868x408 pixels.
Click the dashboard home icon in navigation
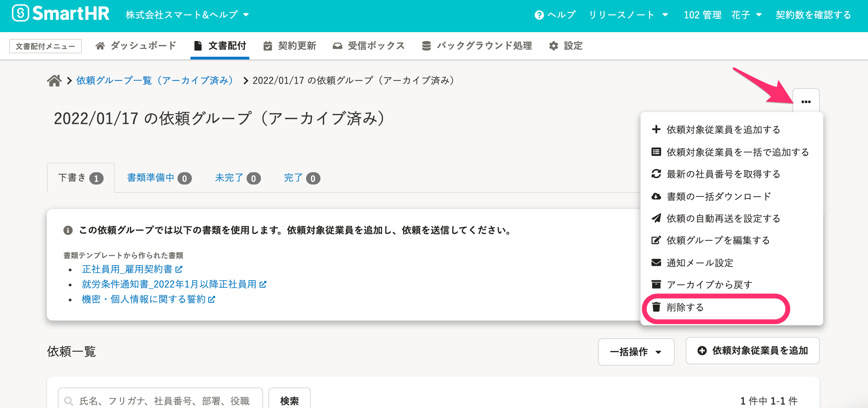tap(100, 46)
